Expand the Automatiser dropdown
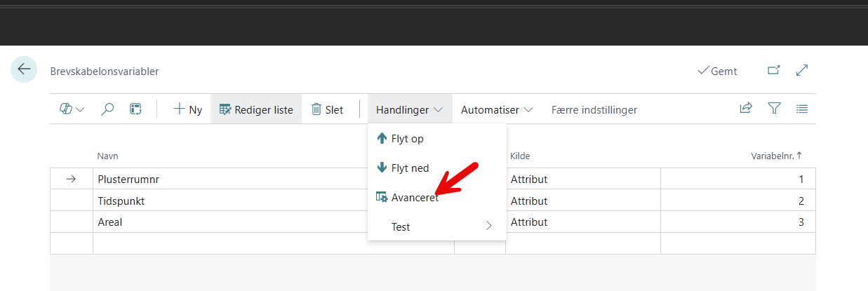The width and height of the screenshot is (868, 291). pyautogui.click(x=496, y=109)
